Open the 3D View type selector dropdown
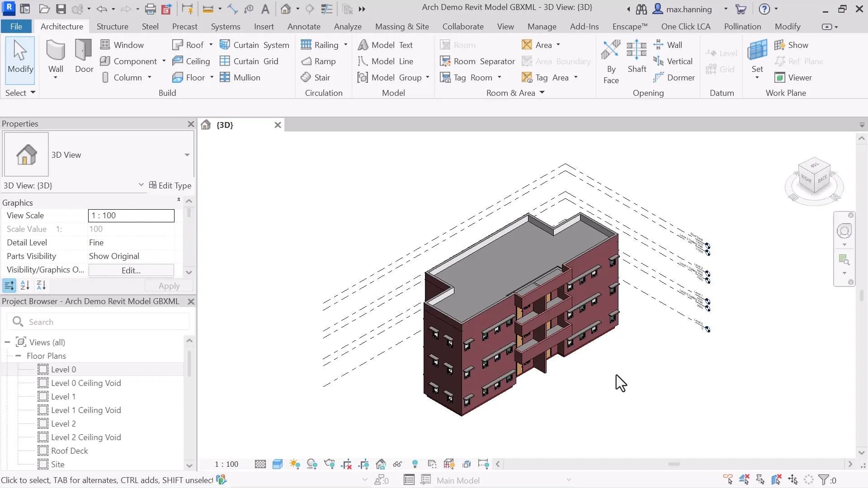Image resolution: width=868 pixels, height=488 pixels. (x=187, y=155)
